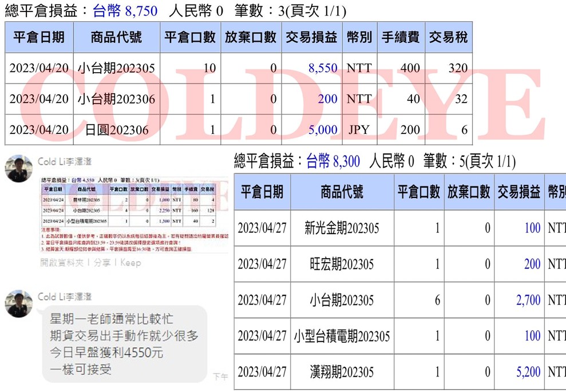Screen dimensions: 566x392
Task: Click the 2,700 profit value
Action: 528,300
